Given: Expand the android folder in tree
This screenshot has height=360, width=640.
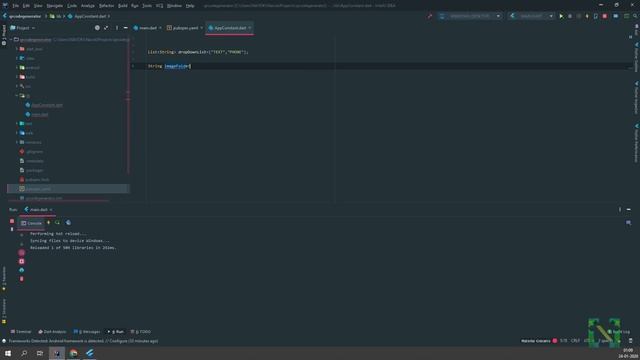Looking at the screenshot, I should [x=17, y=68].
